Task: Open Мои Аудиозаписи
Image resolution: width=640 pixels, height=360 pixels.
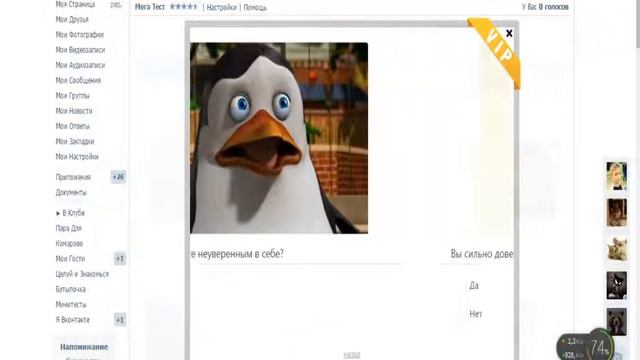Action: click(80, 65)
